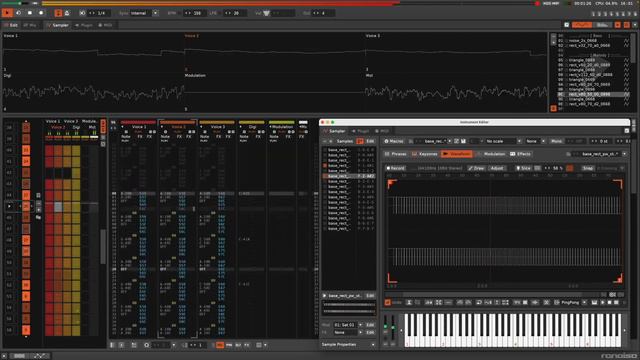Toggle the Snap button
The image size is (640, 360).
coord(588,168)
